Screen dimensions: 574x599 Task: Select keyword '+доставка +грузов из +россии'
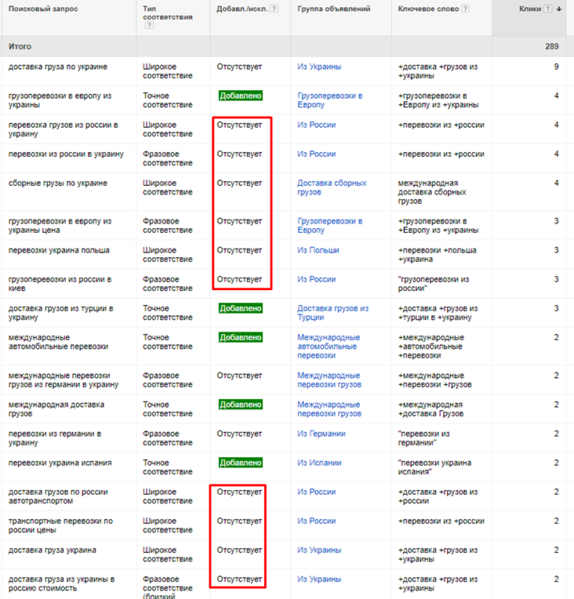438,496
